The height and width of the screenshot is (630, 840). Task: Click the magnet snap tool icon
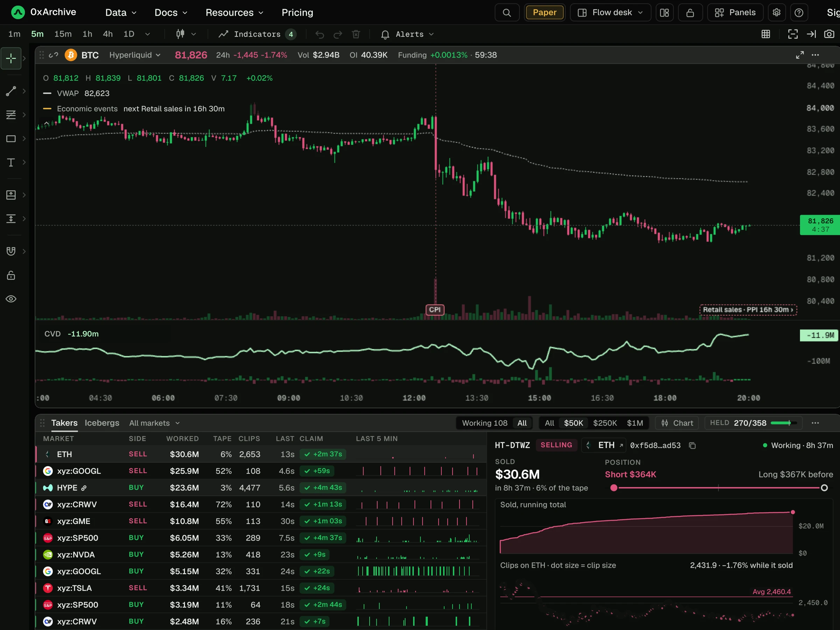[x=11, y=251]
